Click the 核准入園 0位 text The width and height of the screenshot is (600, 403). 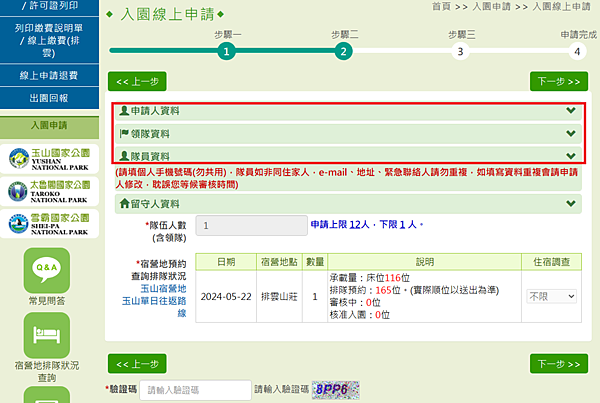point(360,315)
